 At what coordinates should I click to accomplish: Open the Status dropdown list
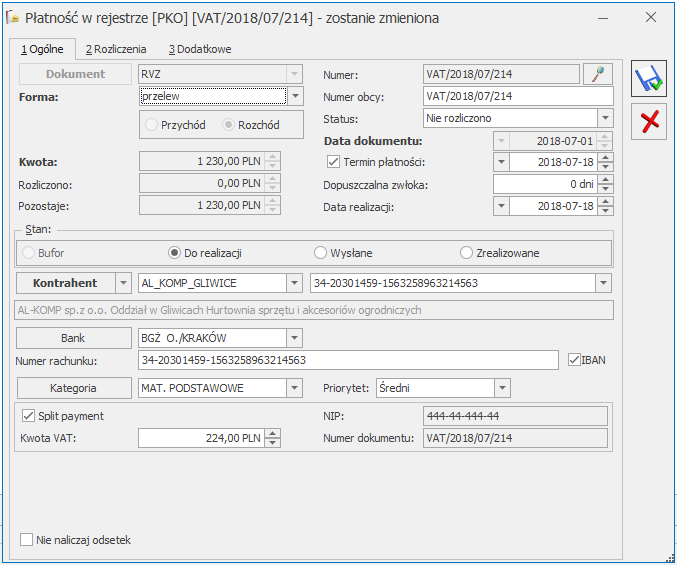click(604, 119)
